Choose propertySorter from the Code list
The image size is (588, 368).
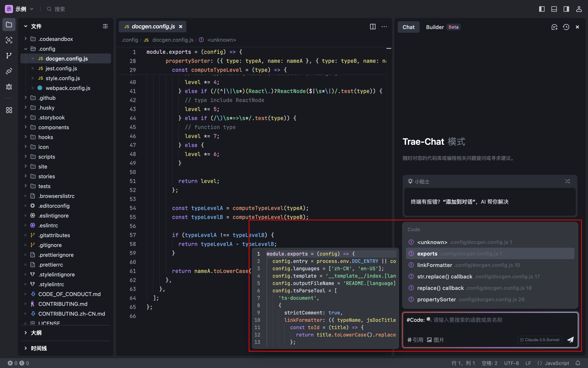pos(490,299)
